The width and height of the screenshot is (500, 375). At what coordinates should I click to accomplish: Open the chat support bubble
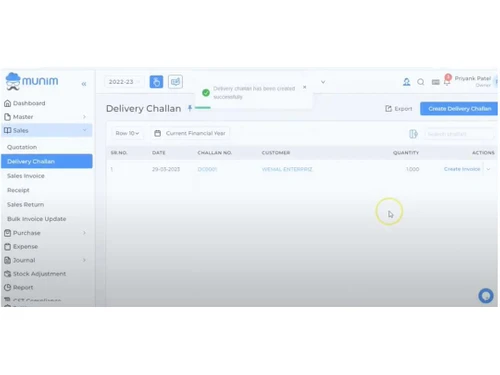[486, 296]
